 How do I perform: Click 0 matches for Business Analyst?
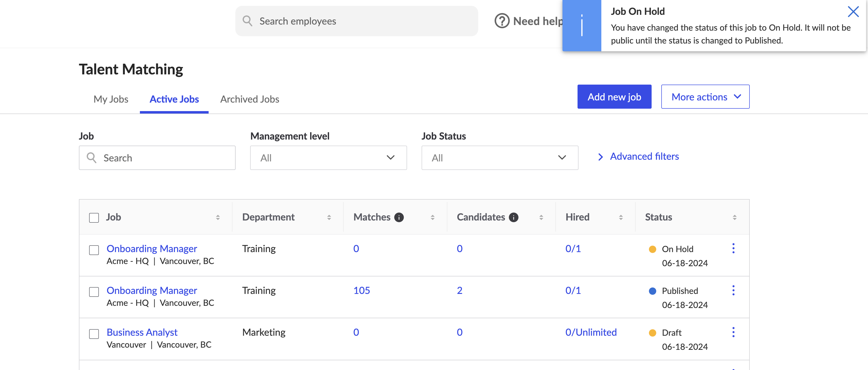point(356,332)
